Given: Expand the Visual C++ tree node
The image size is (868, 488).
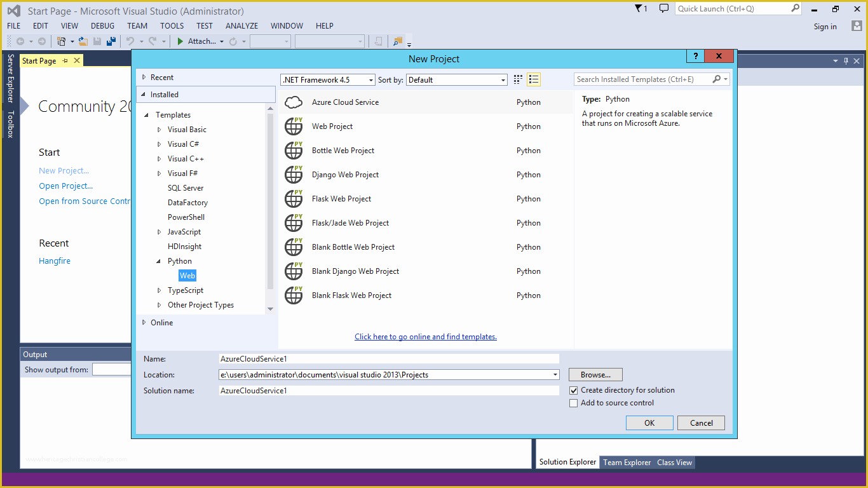Looking at the screenshot, I should click(159, 159).
